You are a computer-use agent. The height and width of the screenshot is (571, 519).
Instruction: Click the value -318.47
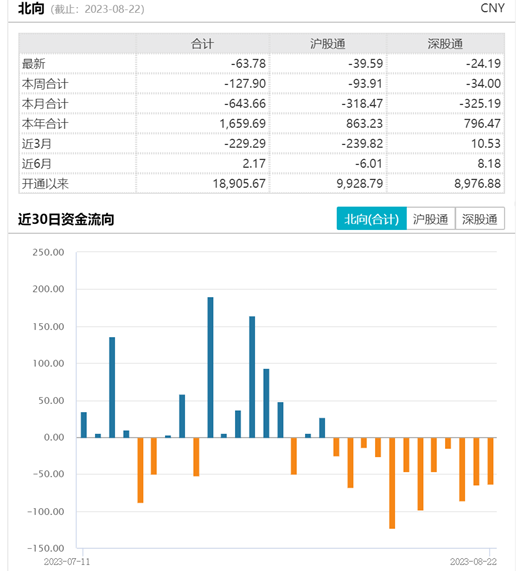point(362,104)
